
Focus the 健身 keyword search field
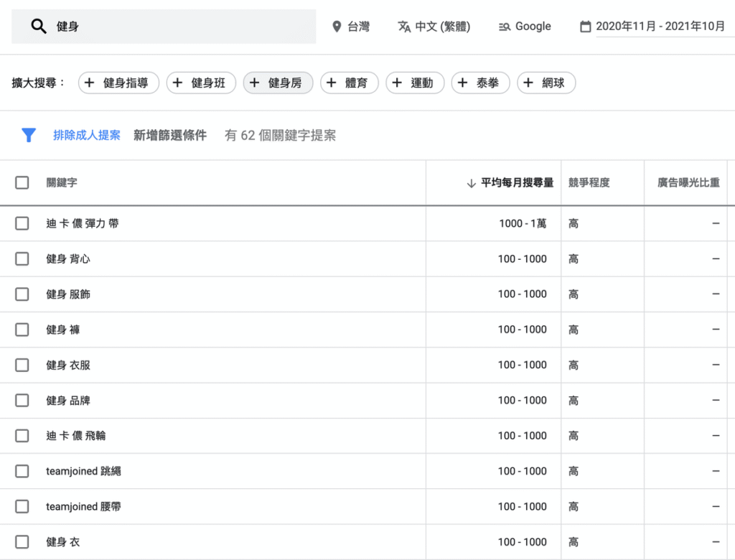pos(164,27)
